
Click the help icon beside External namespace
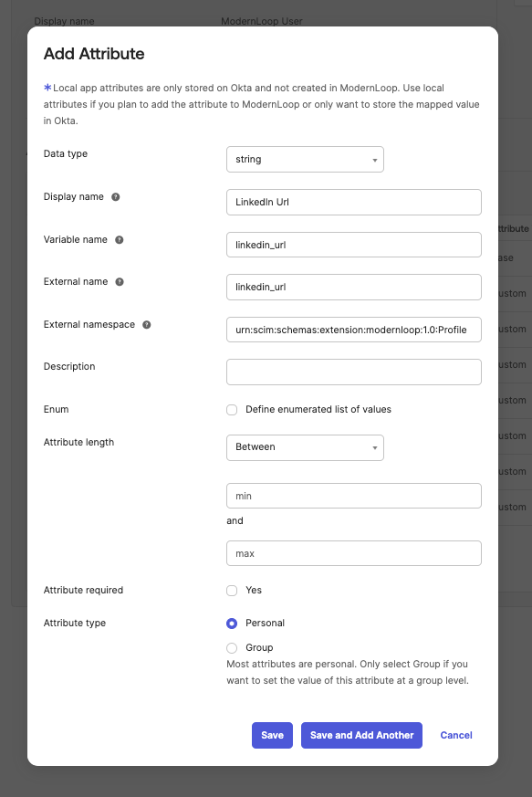[147, 325]
